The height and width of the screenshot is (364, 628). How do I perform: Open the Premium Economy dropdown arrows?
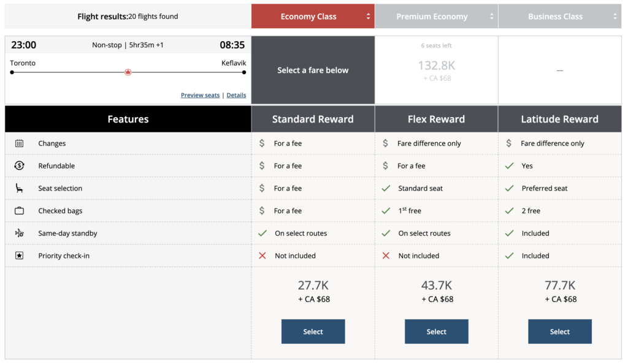[492, 17]
